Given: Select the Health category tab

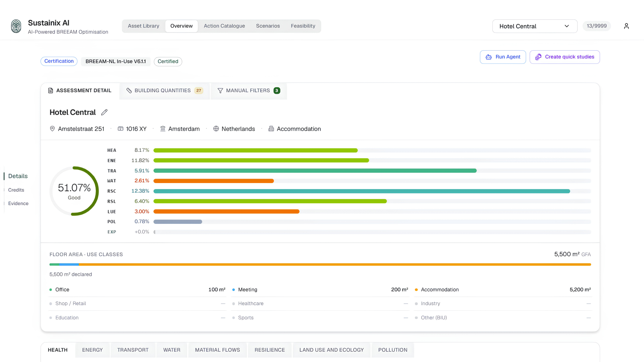Looking at the screenshot, I should coord(58,350).
